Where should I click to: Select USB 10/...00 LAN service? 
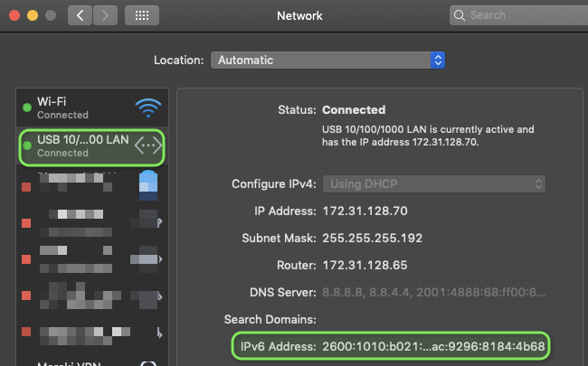92,147
